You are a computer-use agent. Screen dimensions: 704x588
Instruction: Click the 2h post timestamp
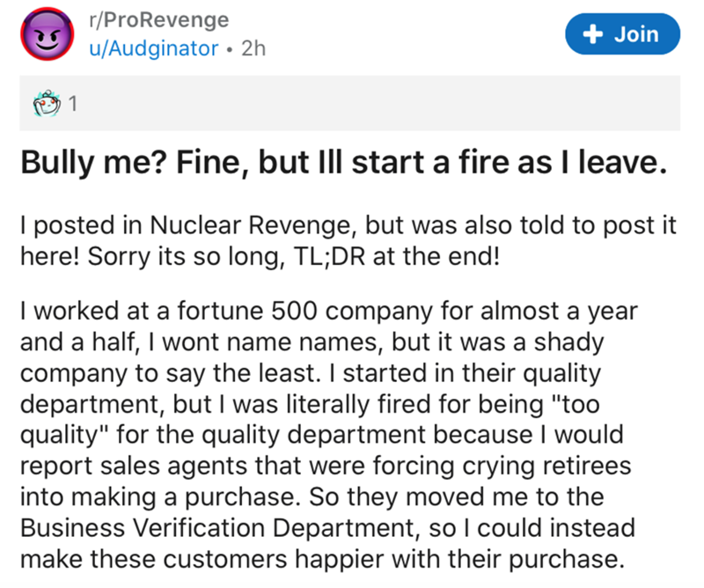253,49
